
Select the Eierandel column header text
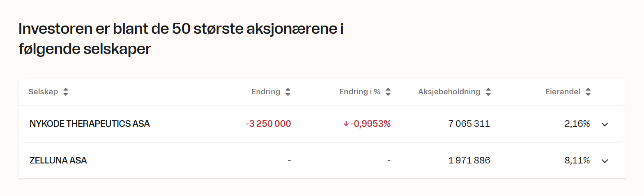563,92
